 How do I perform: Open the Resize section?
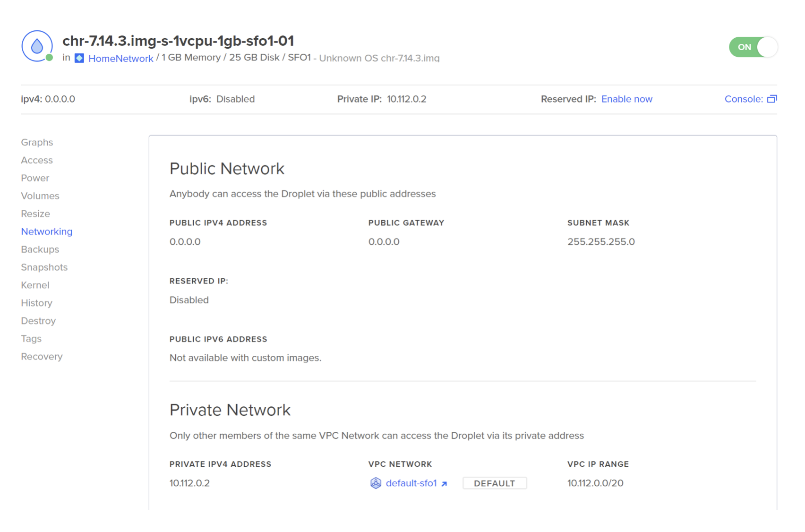[x=35, y=214]
